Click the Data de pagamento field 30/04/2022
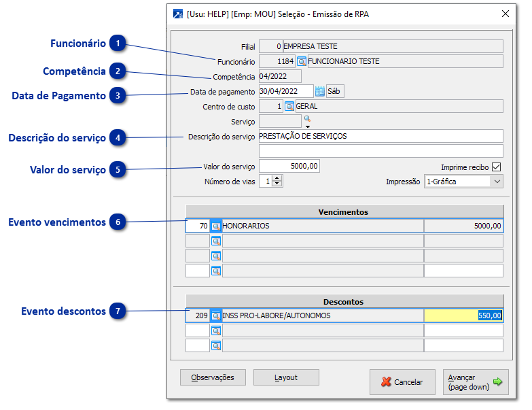532x410 pixels. [286, 91]
